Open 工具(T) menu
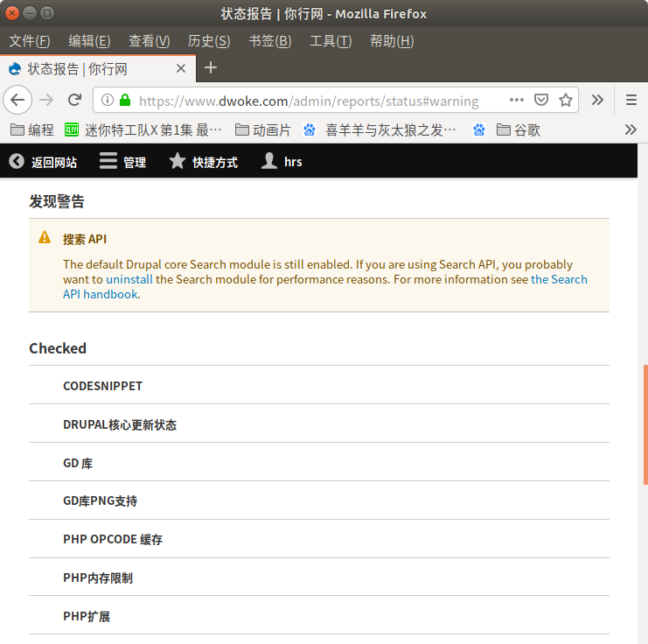The width and height of the screenshot is (648, 644). pos(331,41)
